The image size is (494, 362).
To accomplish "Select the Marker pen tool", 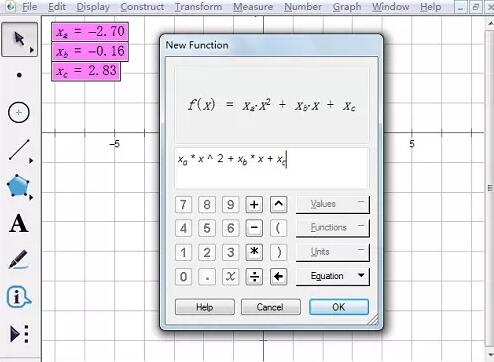I will click(x=18, y=259).
